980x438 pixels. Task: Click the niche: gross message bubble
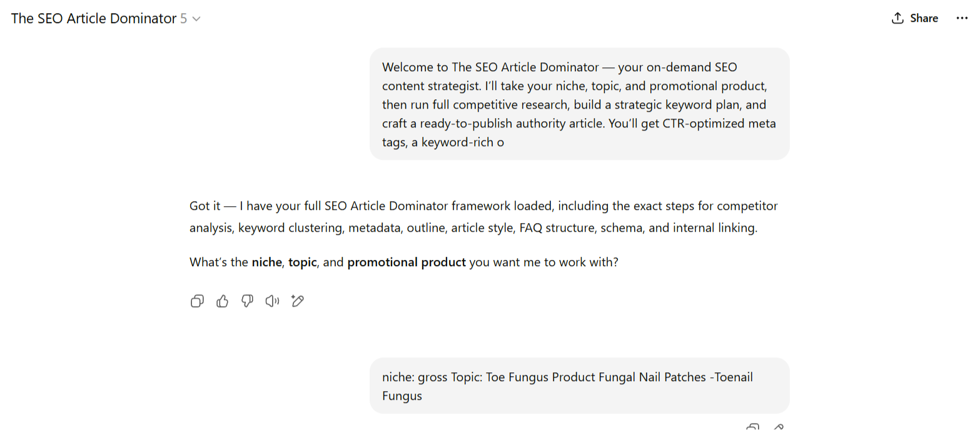pos(579,386)
